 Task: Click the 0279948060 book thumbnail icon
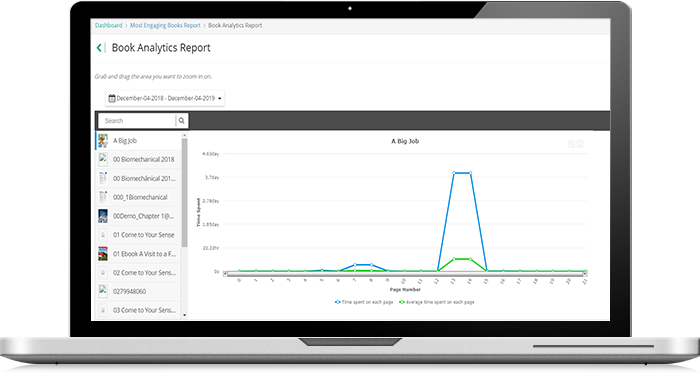coord(103,291)
